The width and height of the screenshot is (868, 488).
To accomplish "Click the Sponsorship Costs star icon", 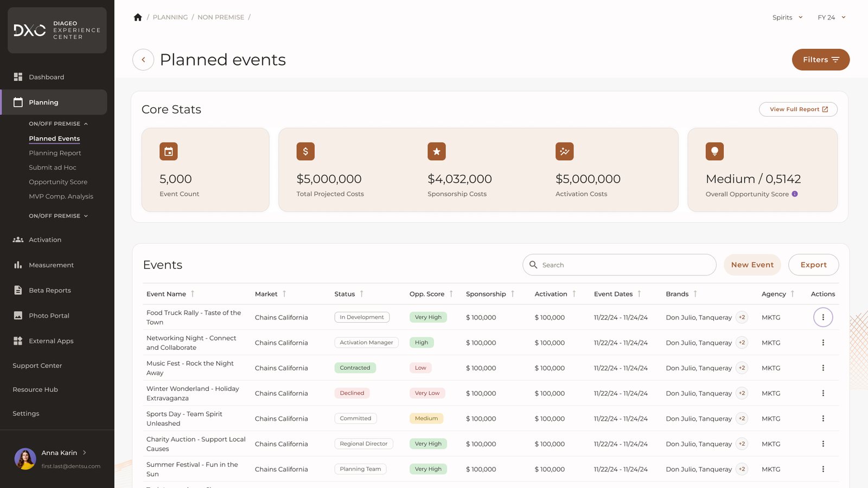I will point(437,151).
